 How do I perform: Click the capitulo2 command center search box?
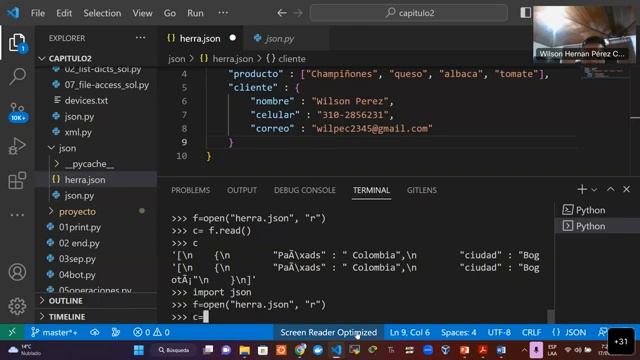point(409,13)
